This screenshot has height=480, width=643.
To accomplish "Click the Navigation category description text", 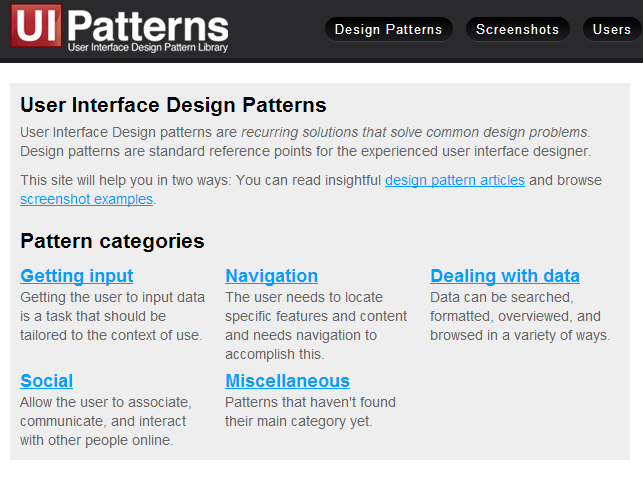I will pos(316,325).
